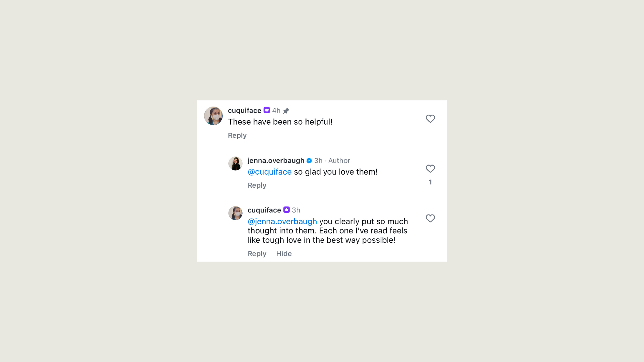Open cuquiface's avatar on the last reply
Screen dimensions: 644x362
pyautogui.click(x=235, y=213)
